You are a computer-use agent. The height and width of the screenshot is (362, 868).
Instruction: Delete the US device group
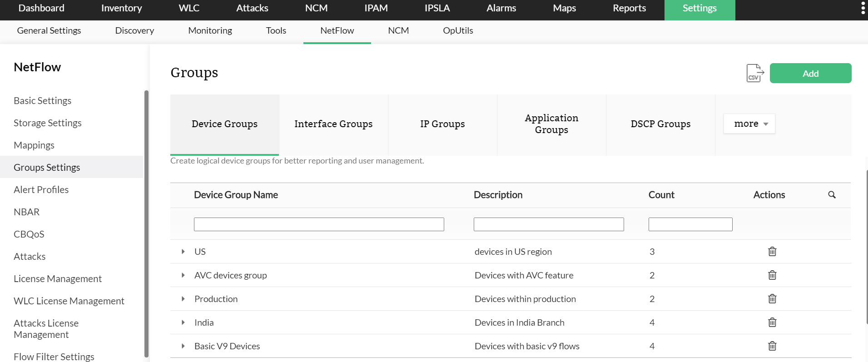coord(772,252)
